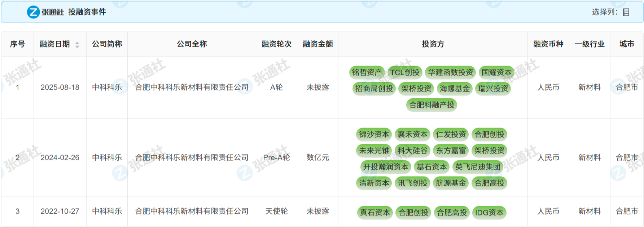Image resolution: width=644 pixels, height=227 pixels.
Task: Click the date 2025-08-18
Action: tap(60, 87)
